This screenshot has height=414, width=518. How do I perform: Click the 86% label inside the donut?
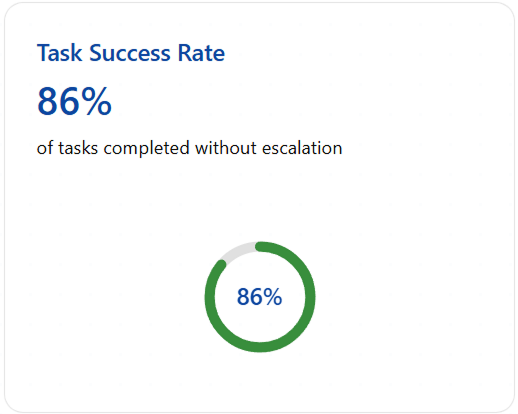tap(259, 297)
